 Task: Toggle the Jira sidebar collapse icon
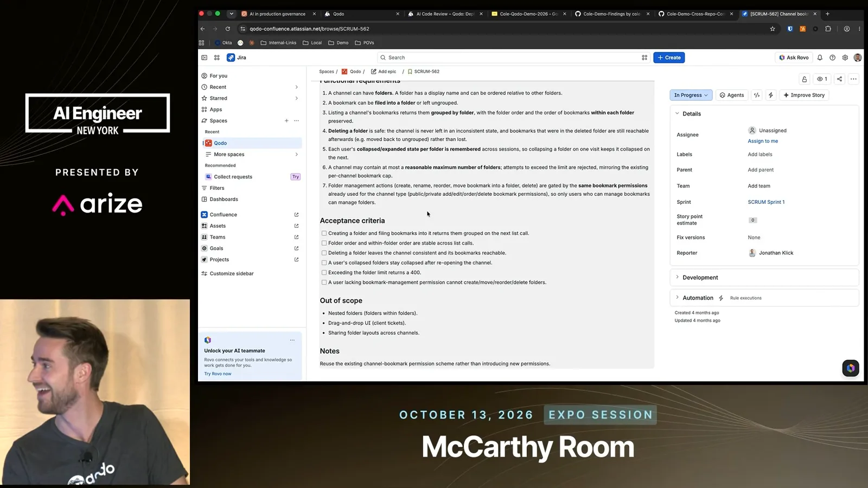pos(205,57)
